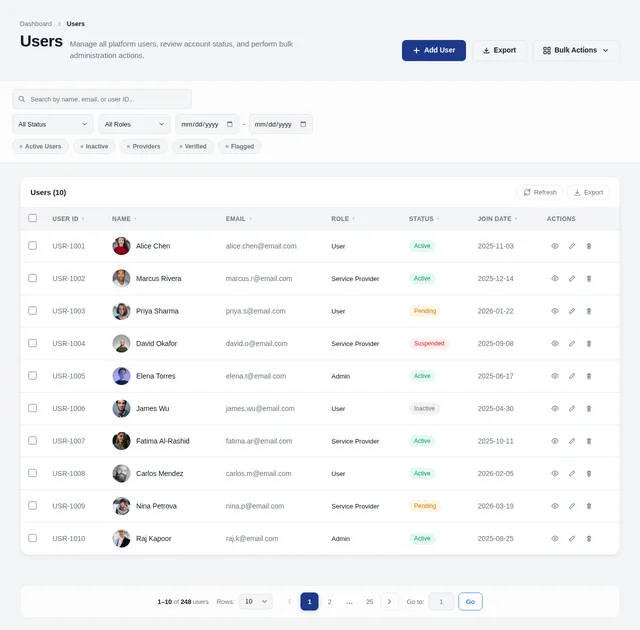Check the USR-1005 row checkbox

tap(33, 375)
